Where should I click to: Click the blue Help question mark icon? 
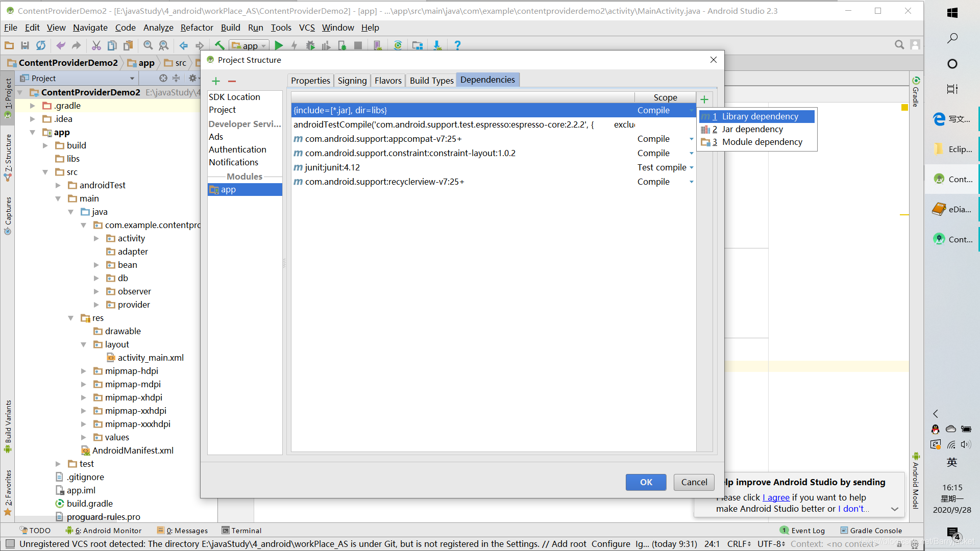457,45
